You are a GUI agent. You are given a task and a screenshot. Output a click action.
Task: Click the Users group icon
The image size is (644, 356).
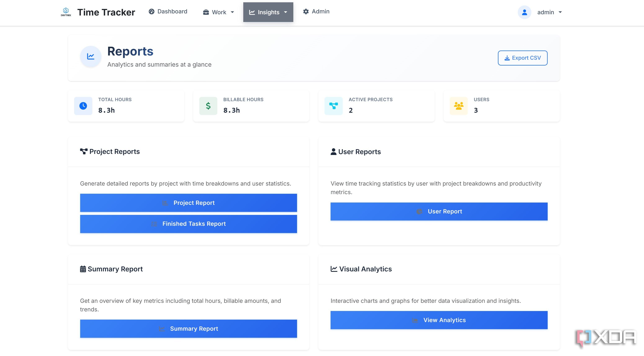click(459, 106)
